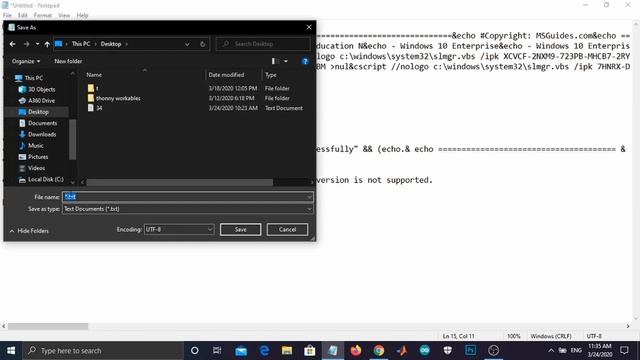Open the Action Center notifications icon
Image resolution: width=640 pixels, height=360 pixels.
tap(624, 351)
